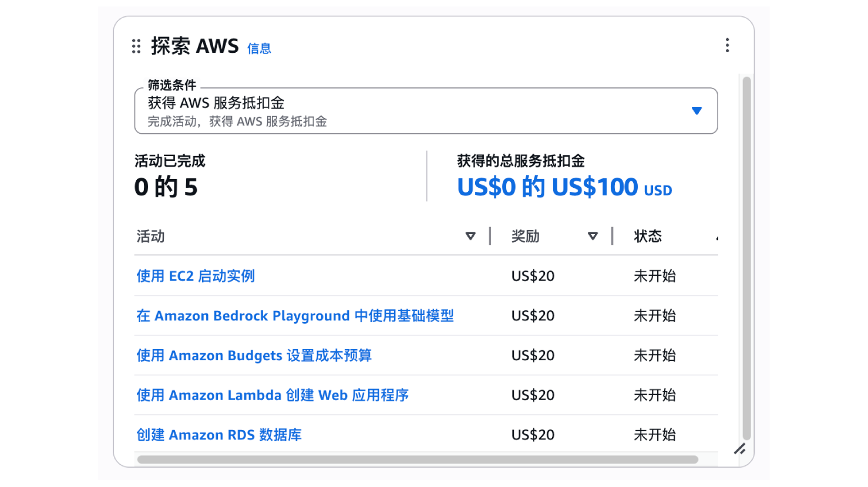
Task: Click the US$0 的 US$100 credits total
Action: (564, 187)
